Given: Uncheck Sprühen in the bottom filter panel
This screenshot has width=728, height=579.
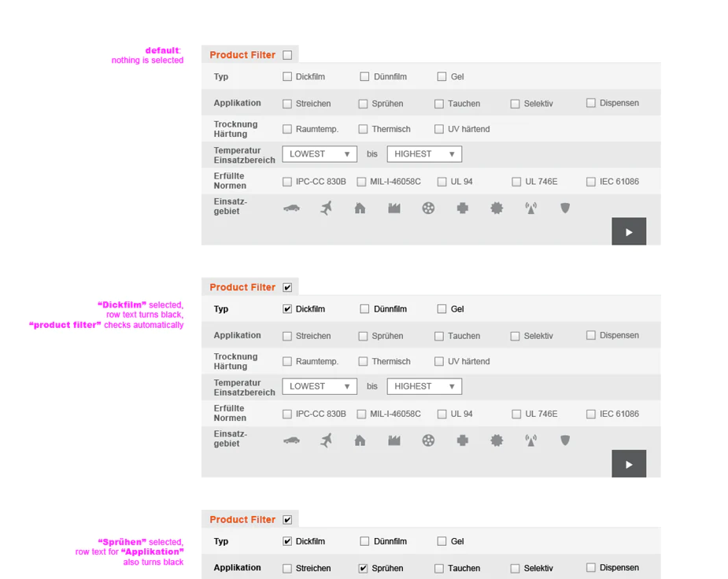Looking at the screenshot, I should [x=363, y=568].
